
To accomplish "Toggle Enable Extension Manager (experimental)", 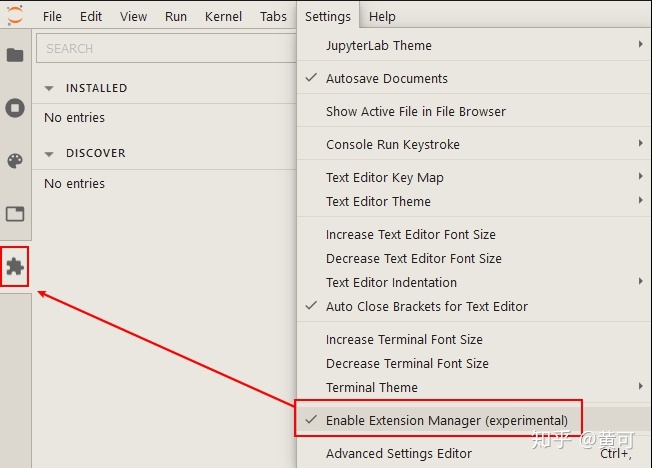I will [474, 420].
